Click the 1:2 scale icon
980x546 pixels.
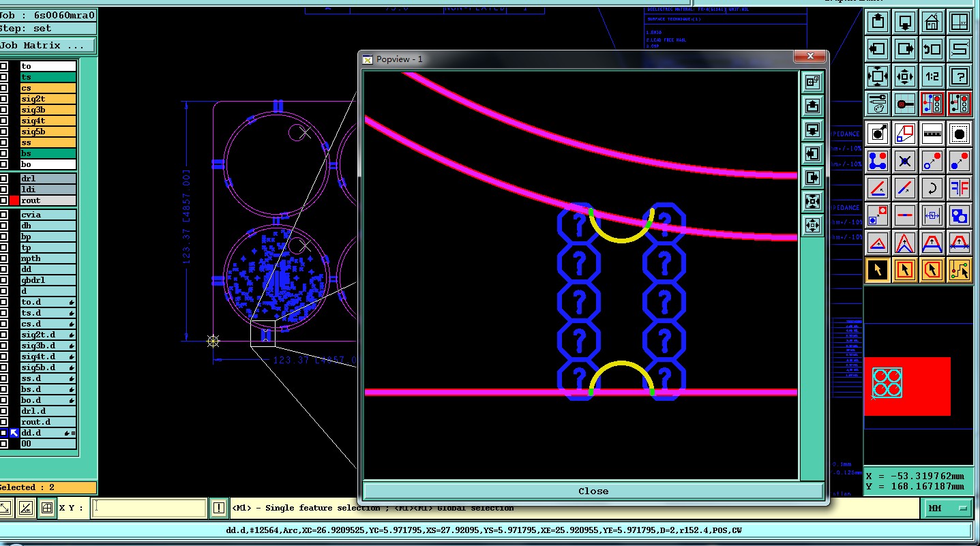(932, 76)
